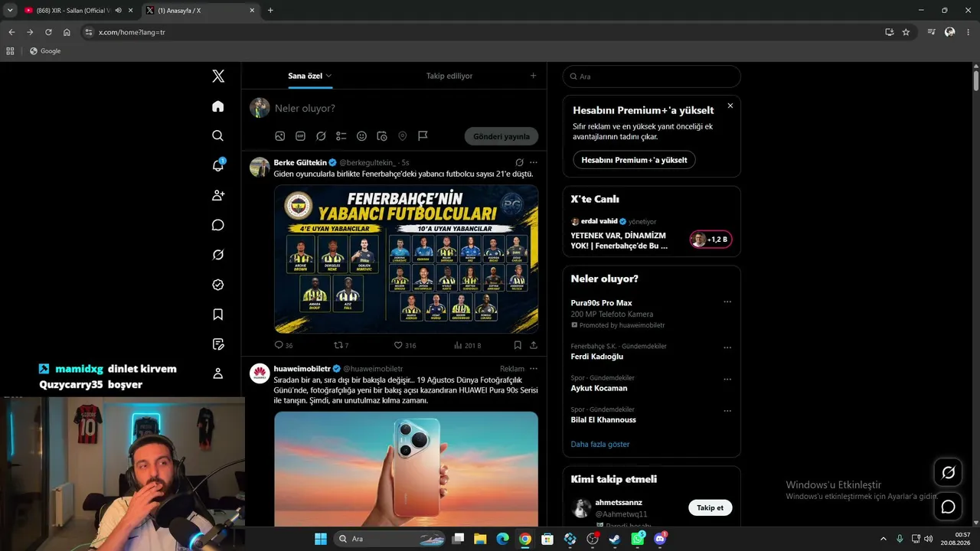This screenshot has width=980, height=551.
Task: Open Discord from the Windows taskbar
Action: point(660,539)
